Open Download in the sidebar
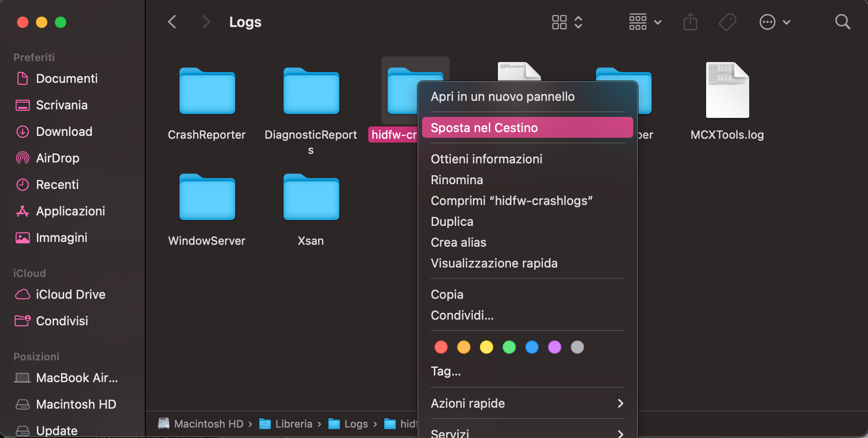 click(x=64, y=132)
